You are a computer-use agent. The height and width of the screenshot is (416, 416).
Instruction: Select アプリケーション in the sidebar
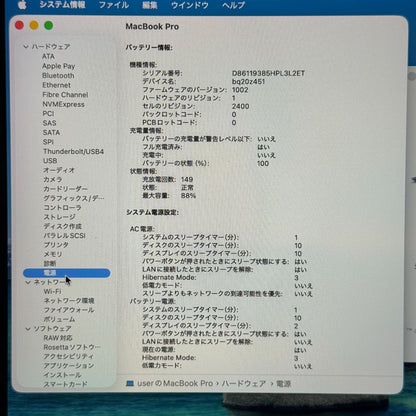click(69, 366)
